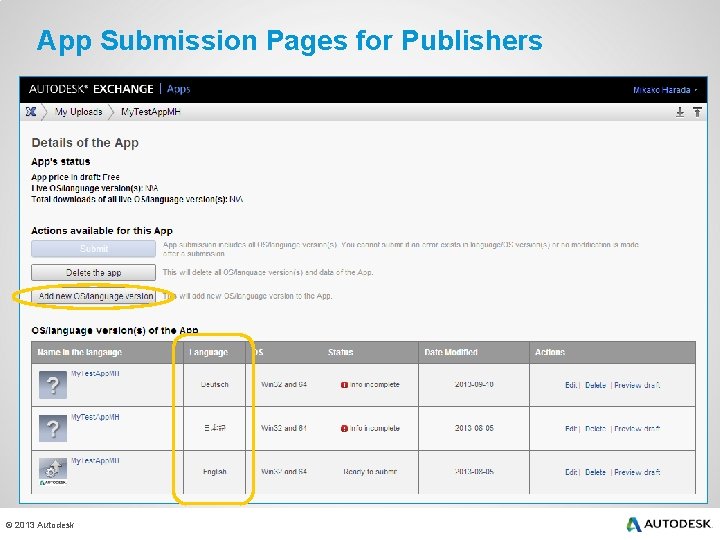Click the Details of the App heading
This screenshot has height=540, width=720.
[x=85, y=143]
